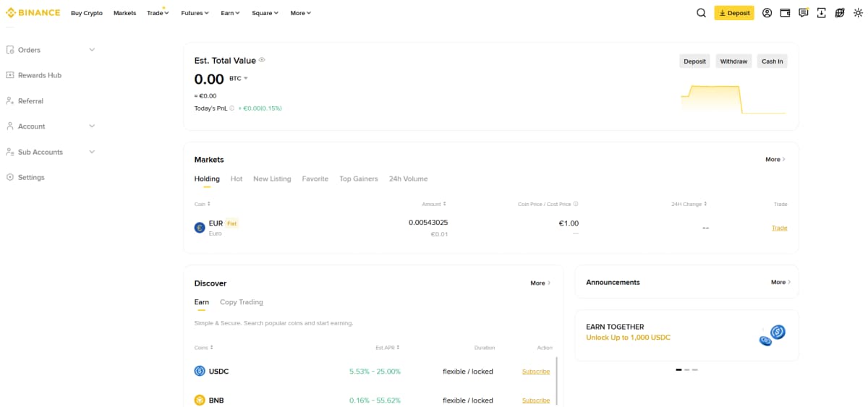The image size is (868, 407).
Task: Sort Discover list by Coins column
Action: click(x=204, y=348)
